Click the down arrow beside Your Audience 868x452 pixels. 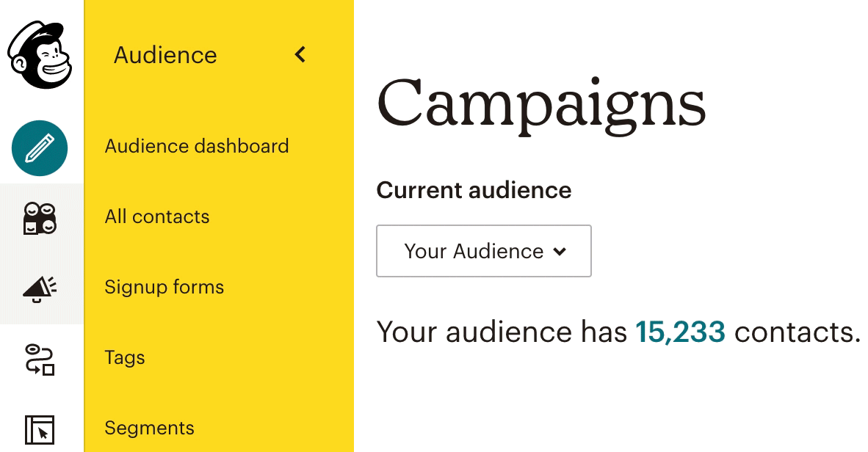[x=560, y=252]
